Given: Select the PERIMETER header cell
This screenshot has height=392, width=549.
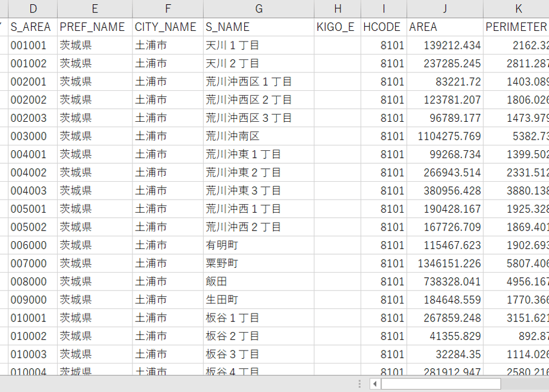Looking at the screenshot, I should [x=516, y=27].
